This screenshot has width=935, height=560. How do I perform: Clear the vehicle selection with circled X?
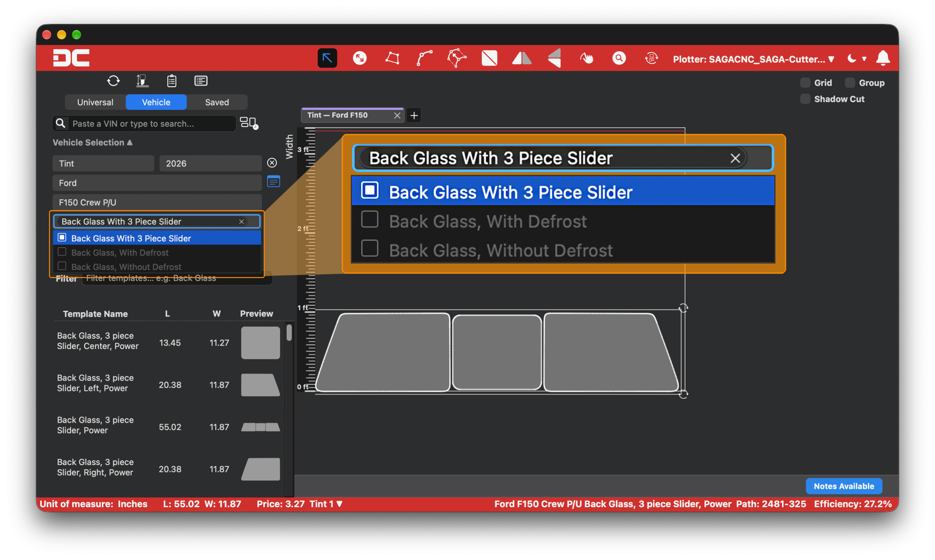click(272, 163)
